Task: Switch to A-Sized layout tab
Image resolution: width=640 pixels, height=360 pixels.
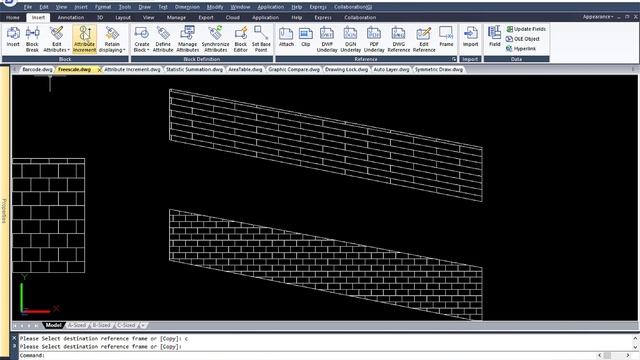Action: click(x=77, y=325)
